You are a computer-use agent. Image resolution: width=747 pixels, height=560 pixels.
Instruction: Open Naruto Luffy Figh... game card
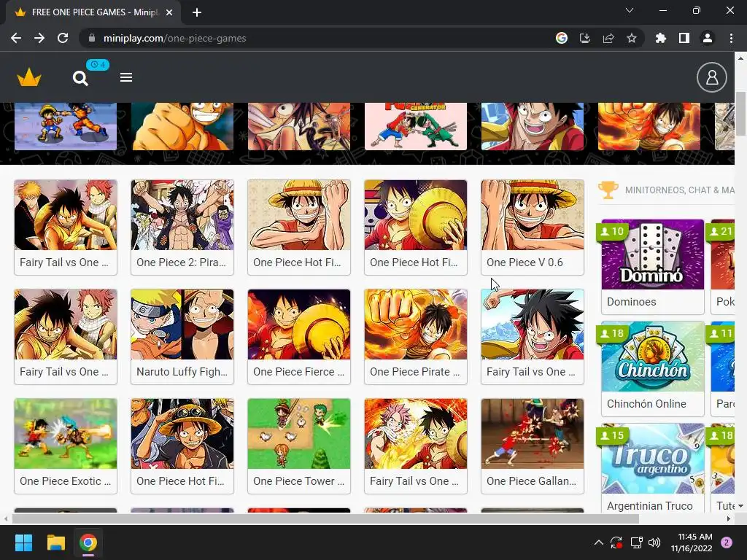182,337
